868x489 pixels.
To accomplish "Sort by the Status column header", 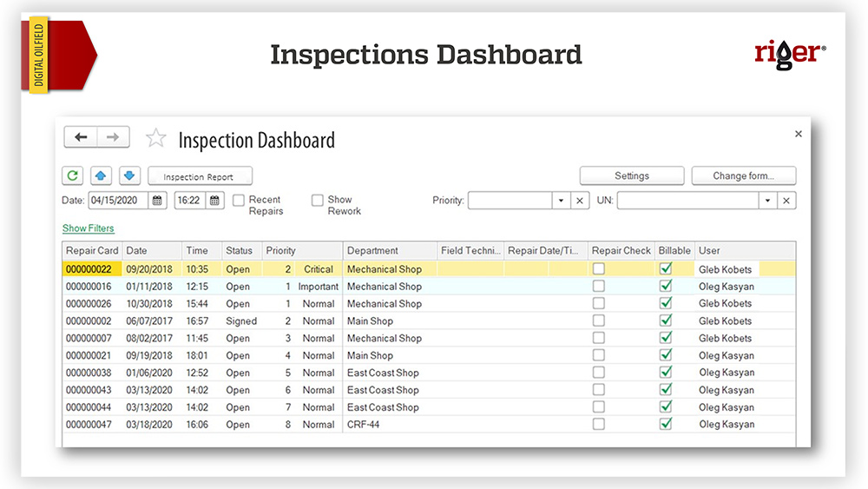I will 240,251.
